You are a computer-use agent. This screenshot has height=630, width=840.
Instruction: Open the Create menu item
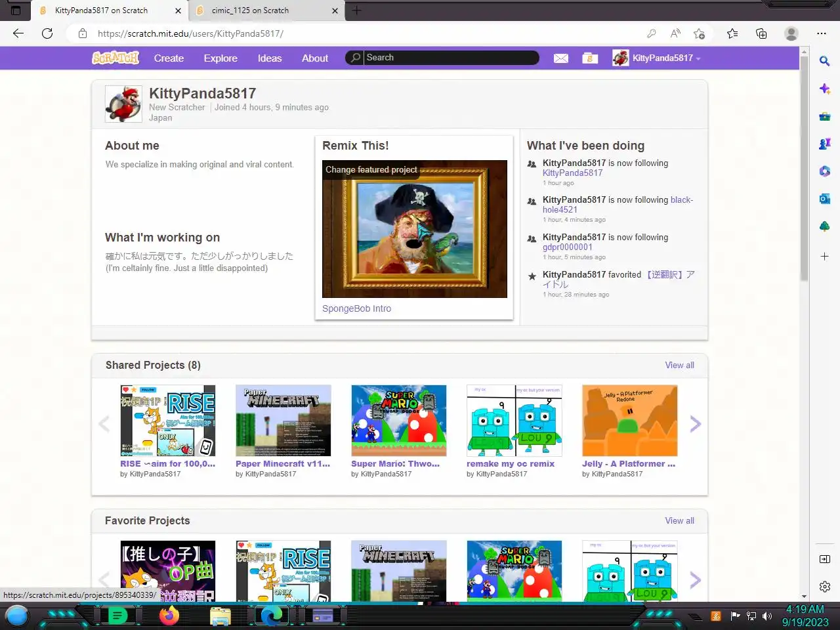[169, 58]
